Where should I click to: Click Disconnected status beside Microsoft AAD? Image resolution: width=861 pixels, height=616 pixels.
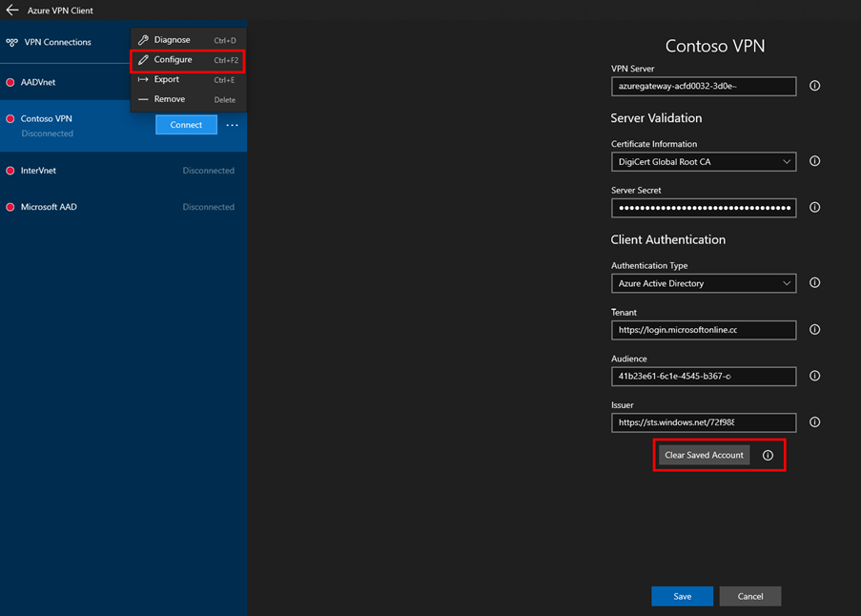point(209,207)
